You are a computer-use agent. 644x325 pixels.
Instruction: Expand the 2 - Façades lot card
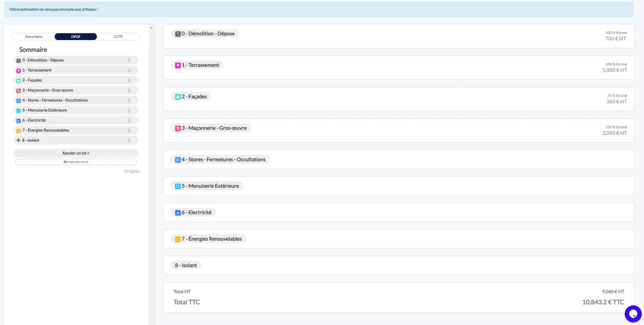[399, 99]
